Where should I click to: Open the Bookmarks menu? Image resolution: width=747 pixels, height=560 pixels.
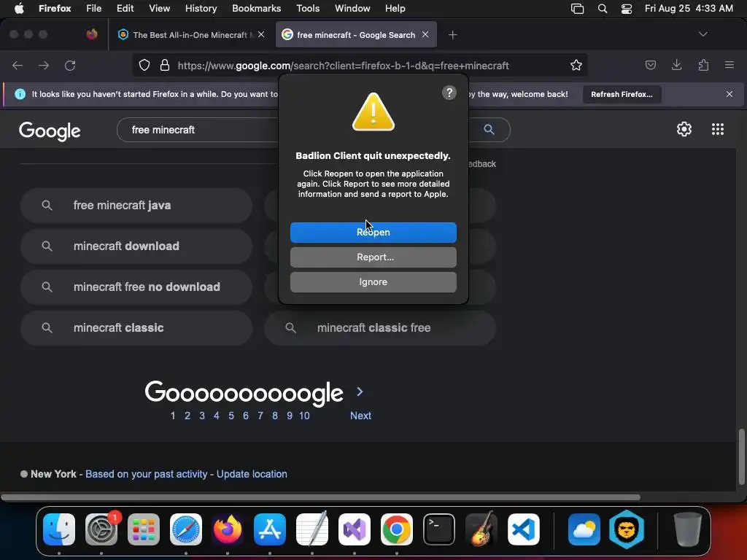click(x=256, y=9)
